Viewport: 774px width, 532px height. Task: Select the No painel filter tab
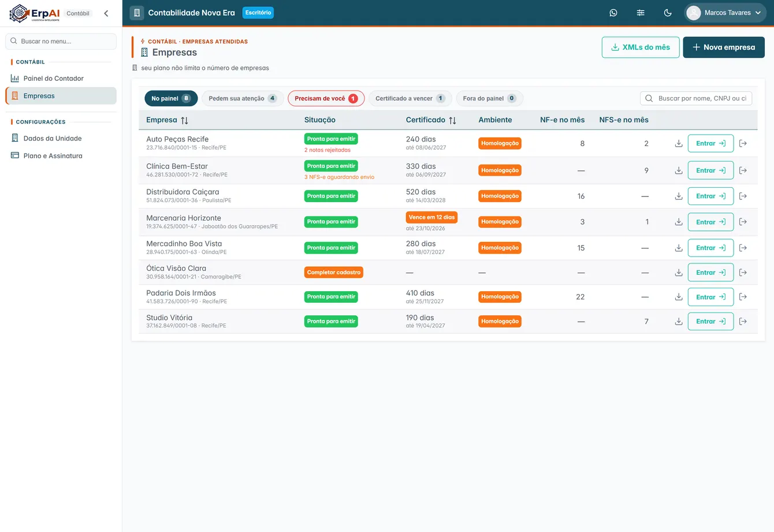[171, 99]
